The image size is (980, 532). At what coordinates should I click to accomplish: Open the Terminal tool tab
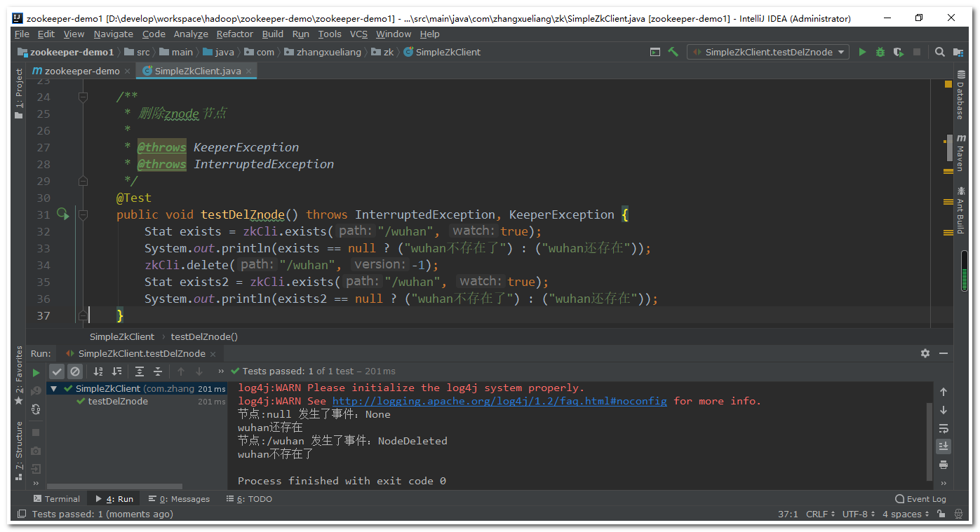(x=57, y=499)
